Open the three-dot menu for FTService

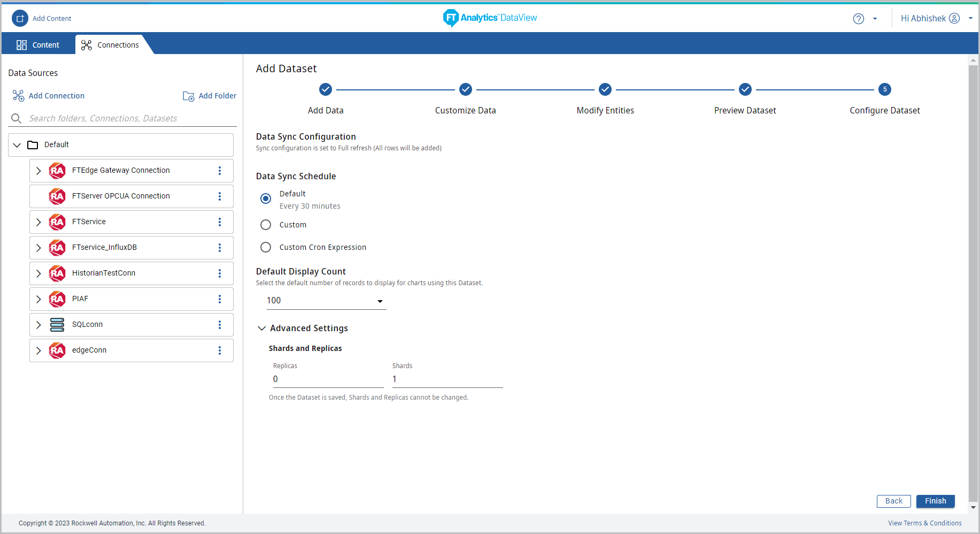[219, 222]
